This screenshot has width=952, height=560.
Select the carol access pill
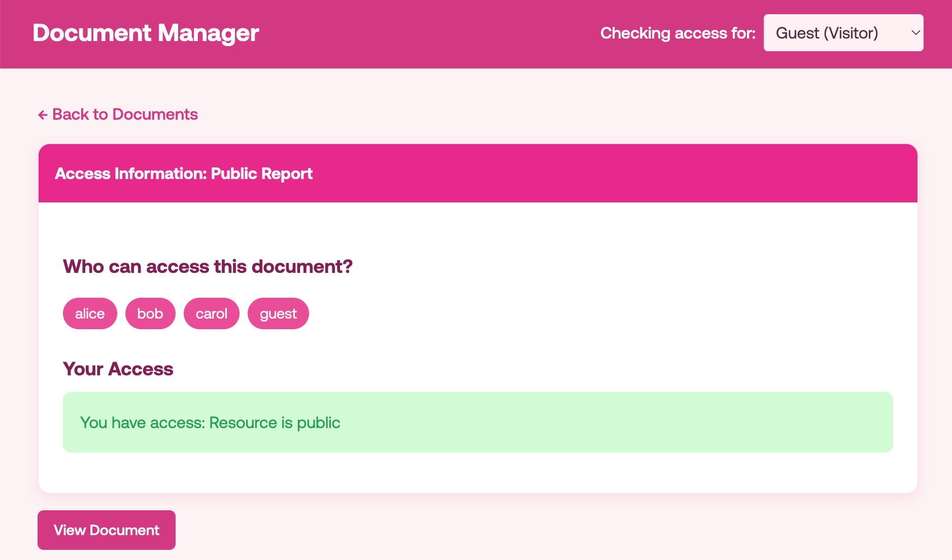tap(211, 313)
